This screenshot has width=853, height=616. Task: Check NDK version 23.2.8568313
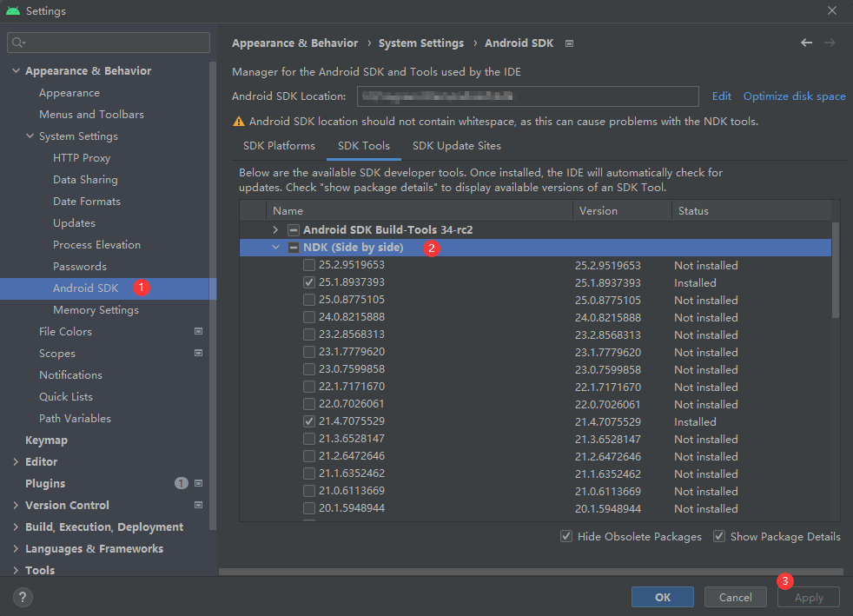[x=309, y=334]
